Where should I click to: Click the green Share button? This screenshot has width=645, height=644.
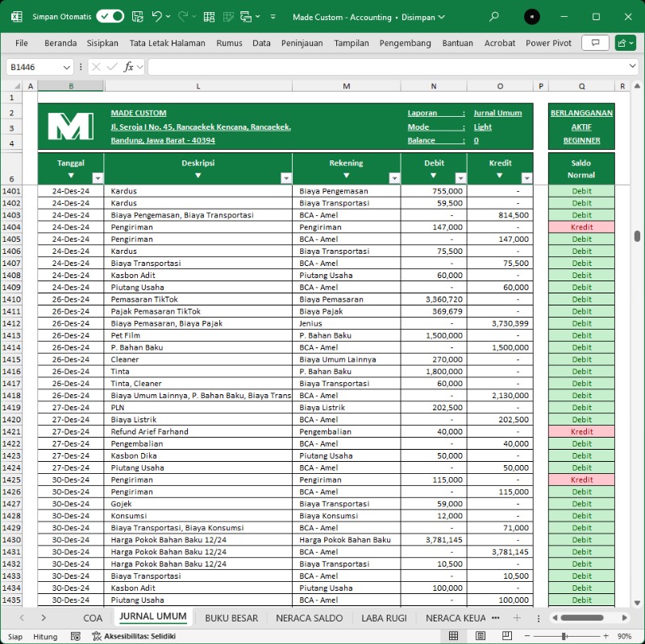click(626, 43)
